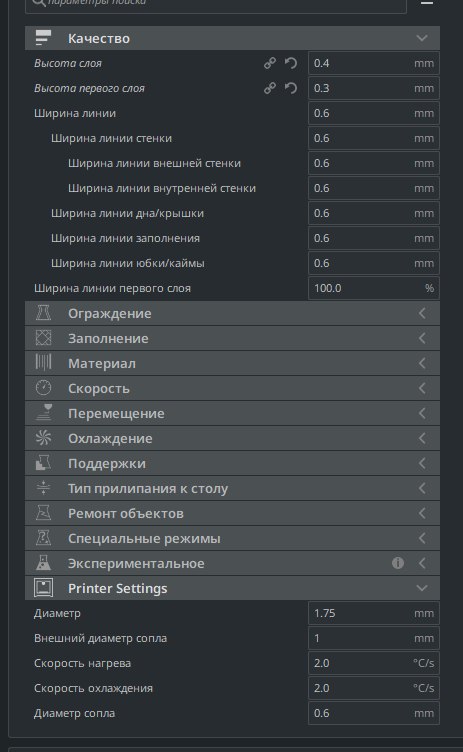Edit Ширина линии внешней стенки value
Viewport: 463px width, 752px height.
tap(373, 163)
